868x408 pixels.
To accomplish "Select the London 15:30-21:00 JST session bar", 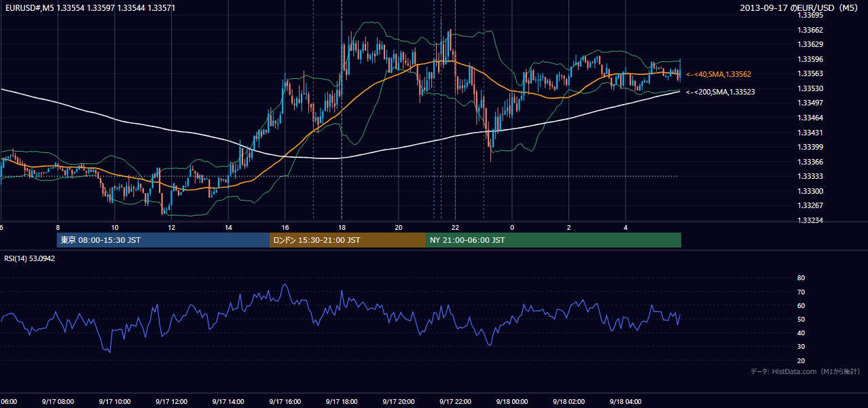I will [x=348, y=240].
